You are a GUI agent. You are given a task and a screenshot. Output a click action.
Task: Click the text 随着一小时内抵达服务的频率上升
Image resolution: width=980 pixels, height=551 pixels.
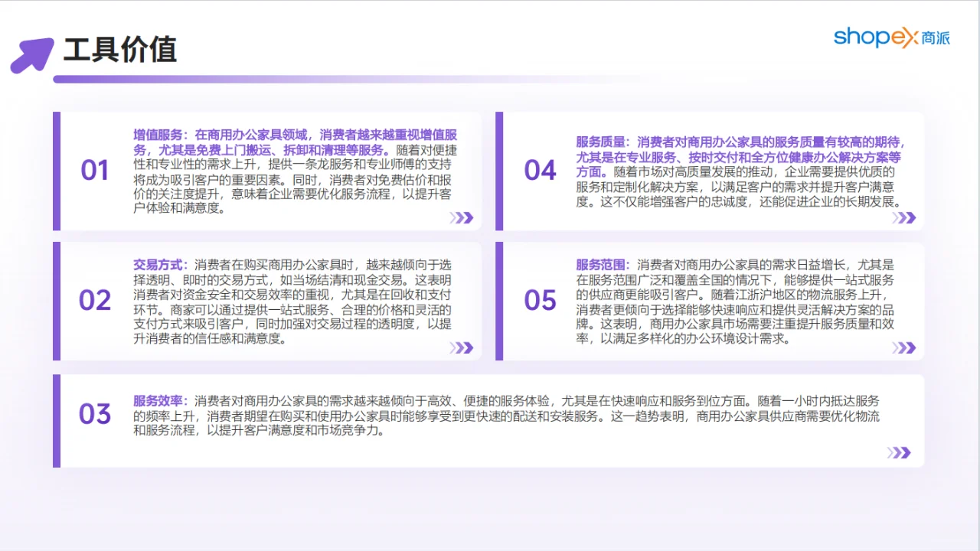tap(505, 409)
